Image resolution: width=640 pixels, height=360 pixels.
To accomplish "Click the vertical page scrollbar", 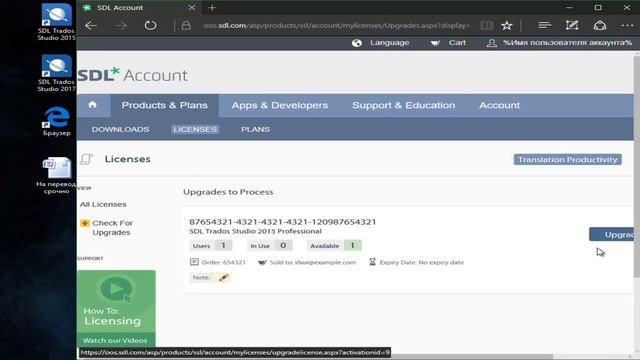I will click(636, 167).
